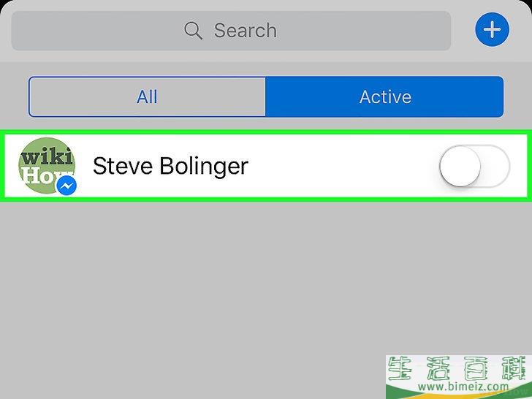
Task: Open the wikiHow profile picture
Action: (47, 166)
